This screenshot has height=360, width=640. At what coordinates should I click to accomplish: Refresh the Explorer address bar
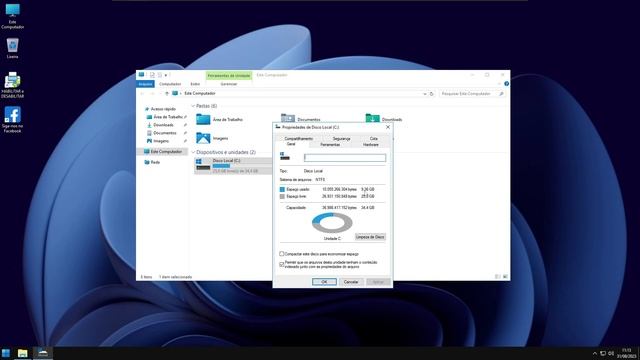point(431,94)
